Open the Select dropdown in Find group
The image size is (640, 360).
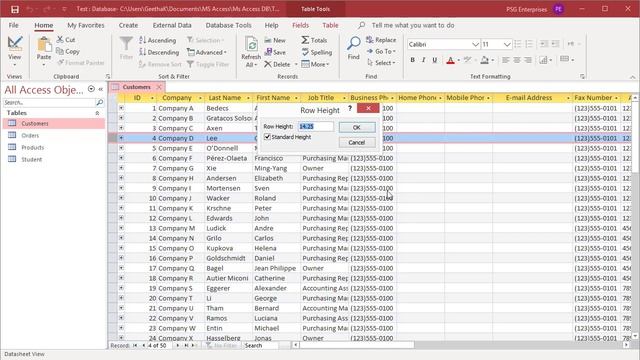[381, 63]
